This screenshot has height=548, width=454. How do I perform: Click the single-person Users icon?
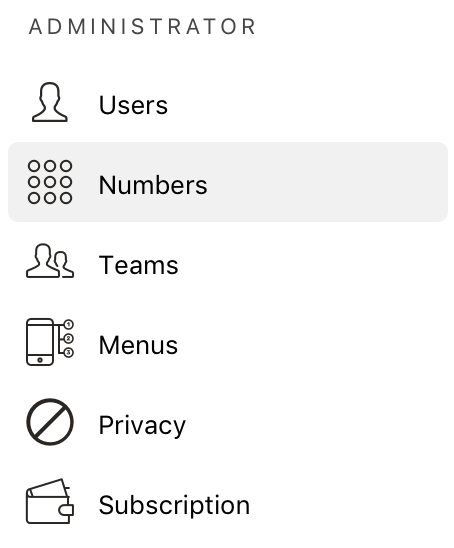click(x=50, y=102)
